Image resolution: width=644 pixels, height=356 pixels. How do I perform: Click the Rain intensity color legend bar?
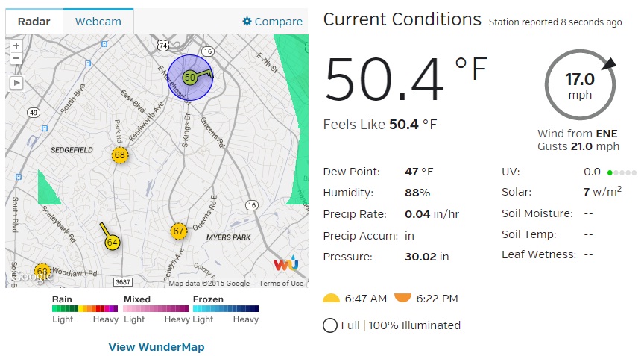point(85,309)
